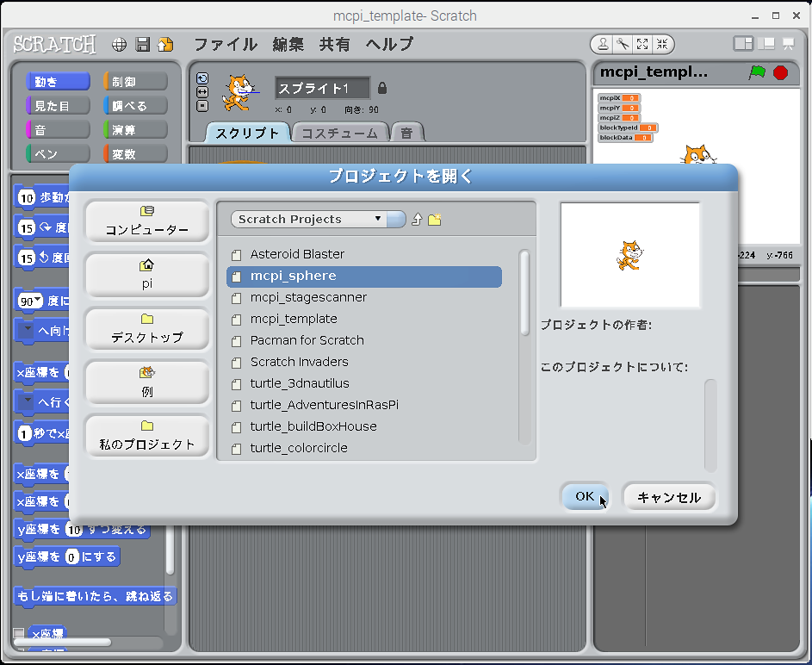The width and height of the screenshot is (812, 665).
Task: Select the 動き block category
Action: click(x=58, y=82)
